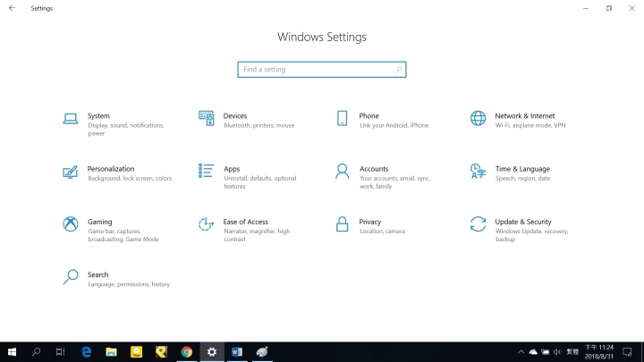Click the Settings gear taskbar button
The height and width of the screenshot is (362, 644).
(212, 352)
